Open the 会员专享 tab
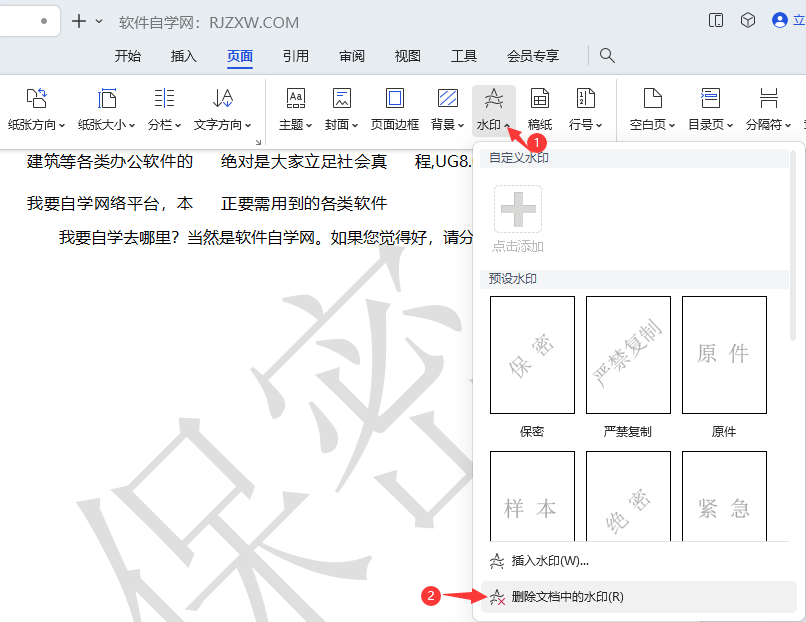Image resolution: width=806 pixels, height=622 pixels. (x=533, y=56)
